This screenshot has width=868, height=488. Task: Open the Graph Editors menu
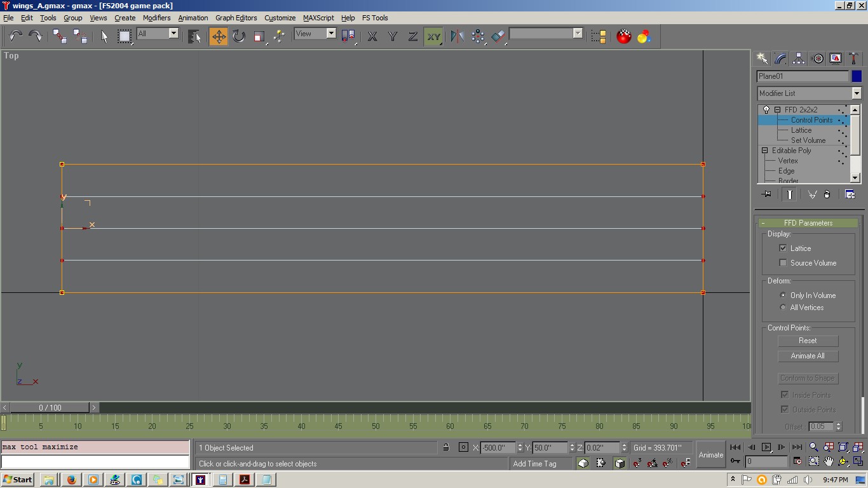tap(236, 18)
